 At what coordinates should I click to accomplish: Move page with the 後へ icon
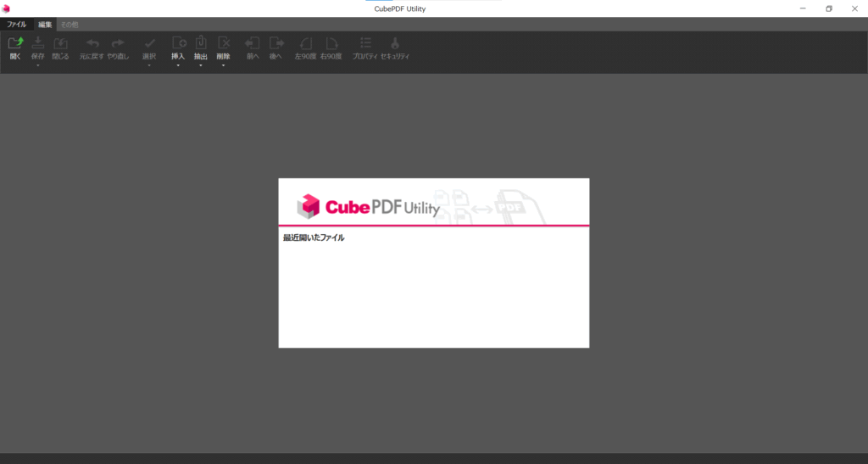point(275,43)
